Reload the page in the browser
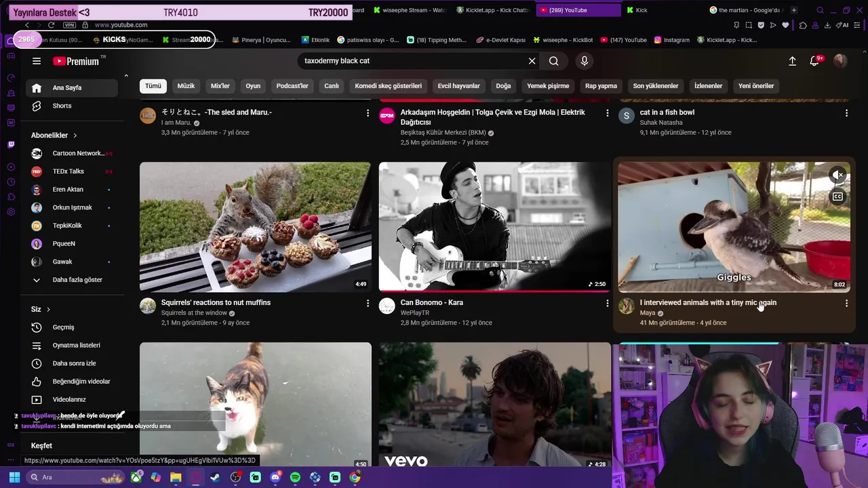The height and width of the screenshot is (488, 868). [x=51, y=25]
